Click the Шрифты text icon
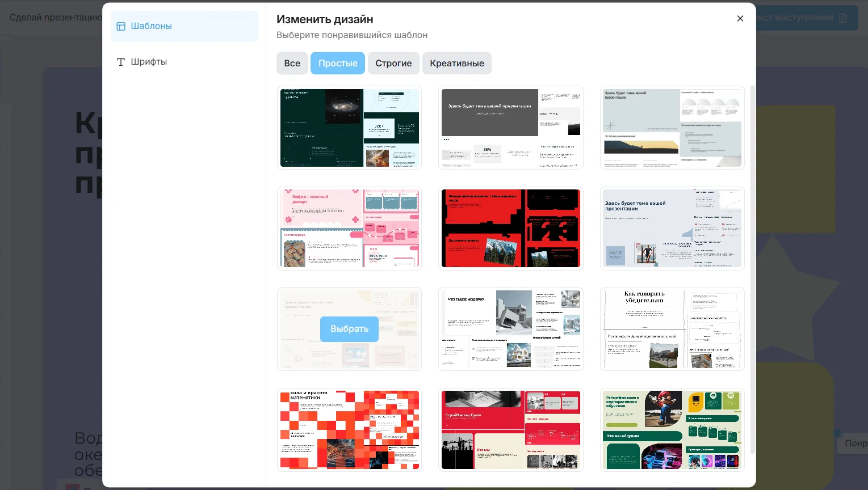The width and height of the screenshot is (868, 490). [x=121, y=62]
